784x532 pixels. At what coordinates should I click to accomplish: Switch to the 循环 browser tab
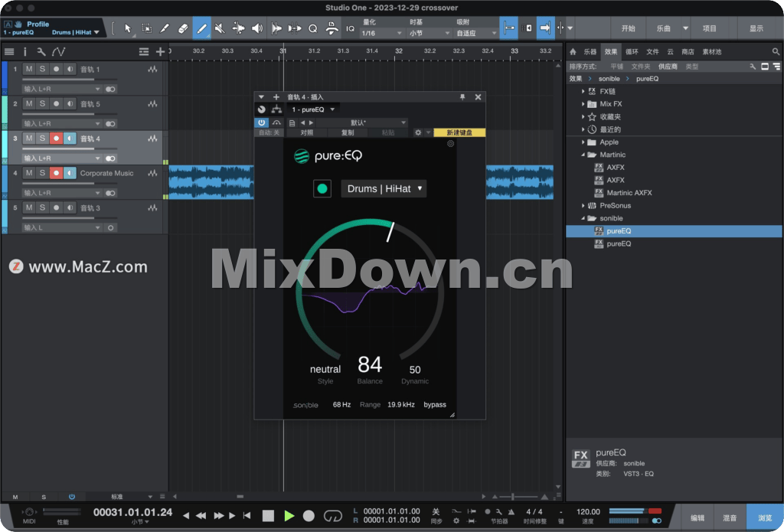[x=632, y=51]
